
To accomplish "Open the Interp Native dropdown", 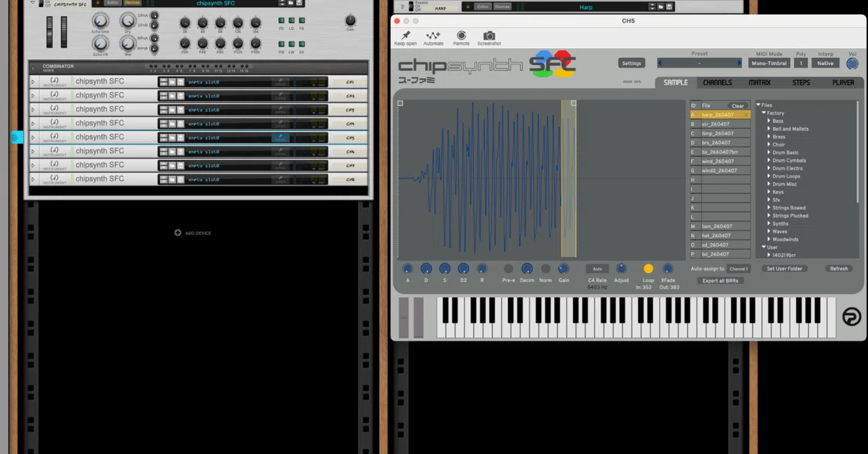I will tap(825, 63).
